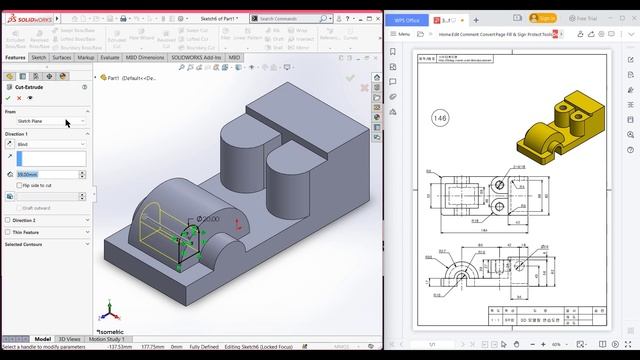Switch to the Sketch tab
640x360 pixels.
(x=39, y=58)
